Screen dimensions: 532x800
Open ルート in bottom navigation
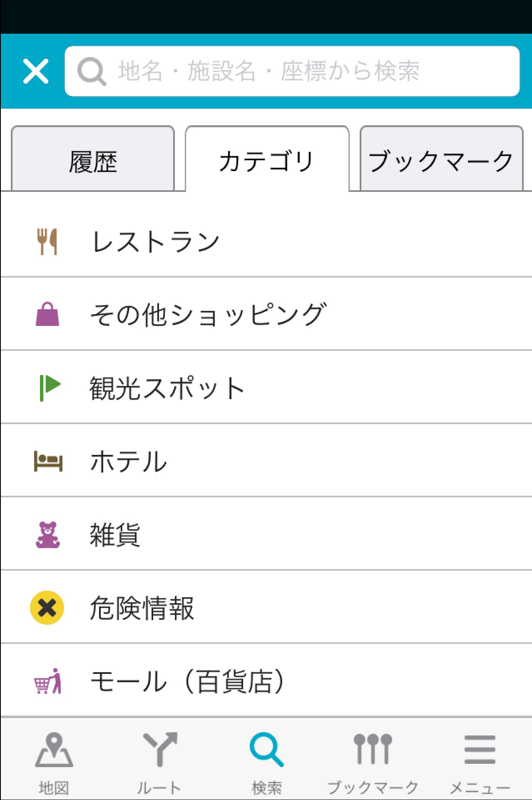pyautogui.click(x=159, y=762)
